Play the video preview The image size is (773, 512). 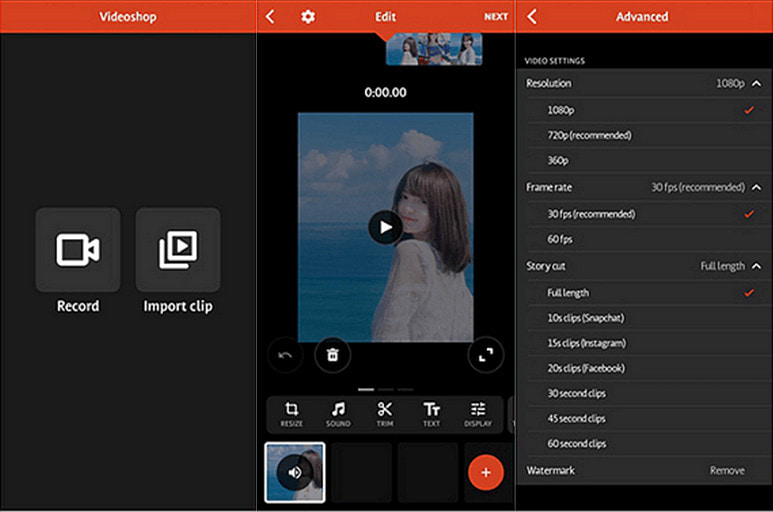tap(385, 227)
